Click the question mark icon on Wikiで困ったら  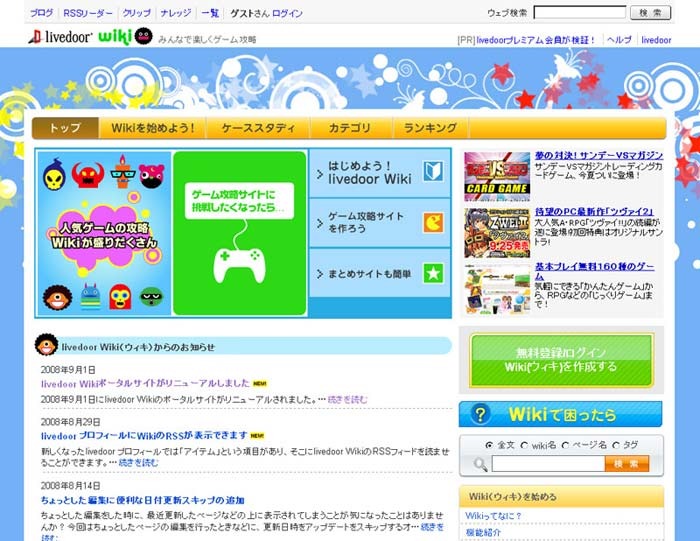pyautogui.click(x=480, y=414)
